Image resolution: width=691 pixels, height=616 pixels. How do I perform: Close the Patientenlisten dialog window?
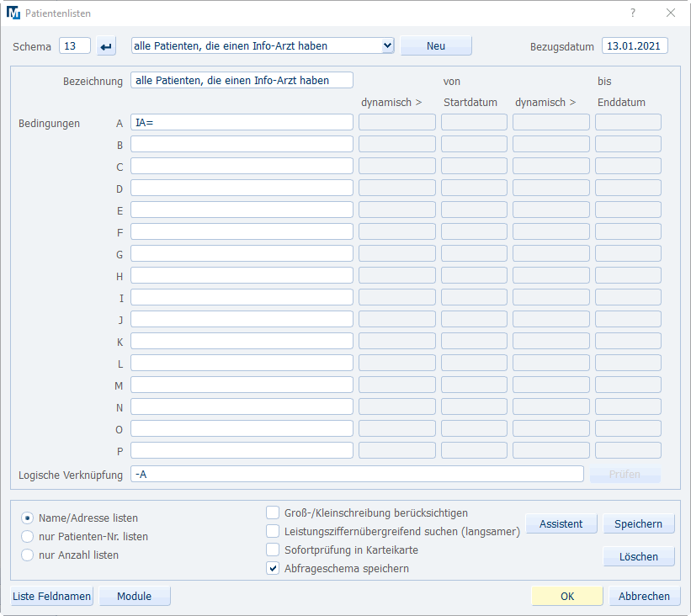click(671, 13)
